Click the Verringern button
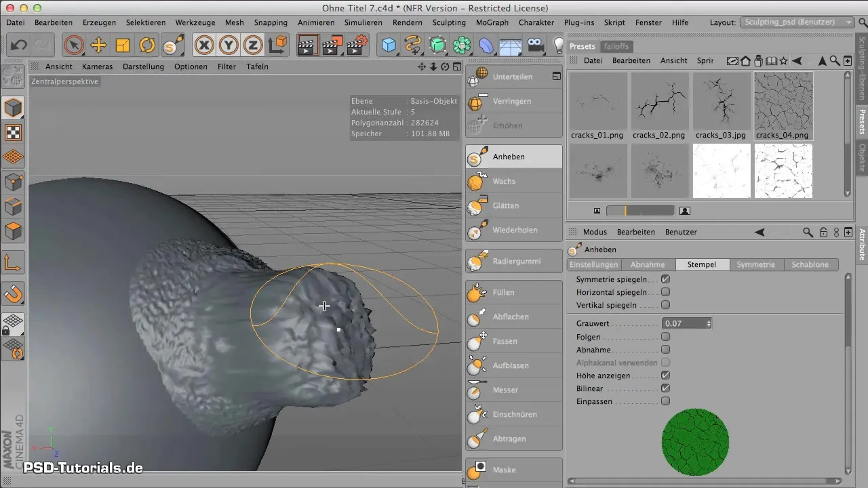 tap(514, 101)
